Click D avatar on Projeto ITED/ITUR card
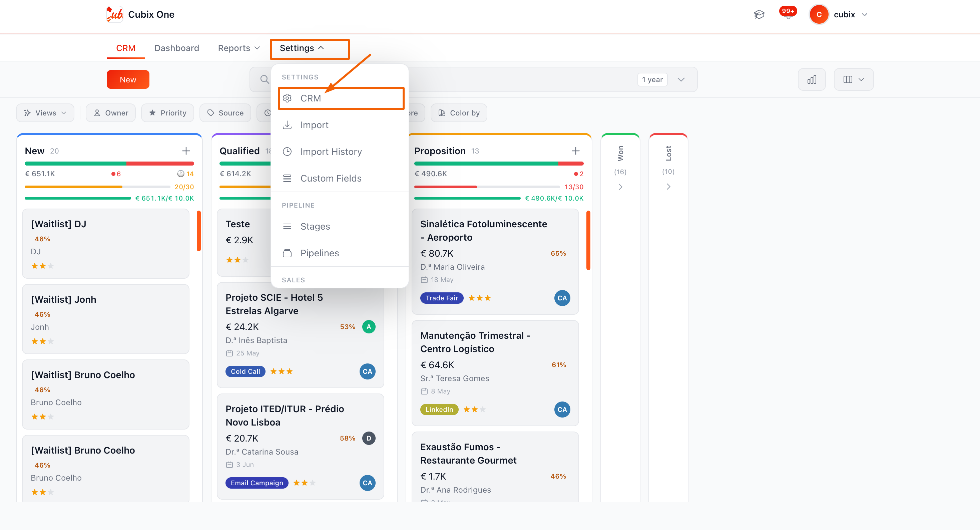This screenshot has width=980, height=530. [x=369, y=438]
